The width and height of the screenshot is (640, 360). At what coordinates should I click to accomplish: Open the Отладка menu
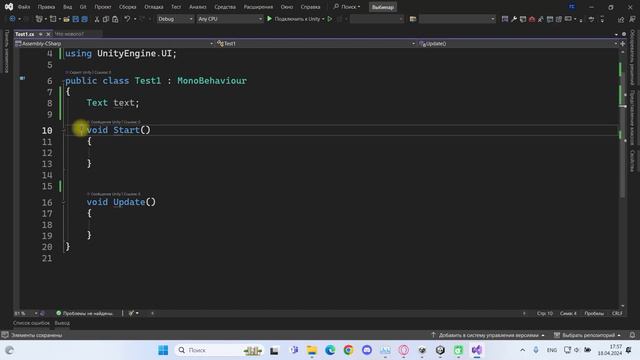click(x=153, y=7)
